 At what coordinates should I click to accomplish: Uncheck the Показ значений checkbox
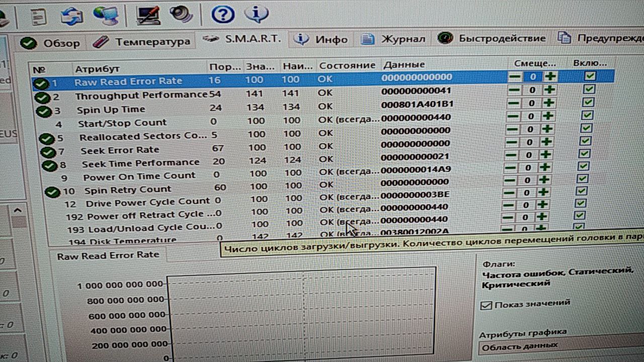[x=486, y=305]
